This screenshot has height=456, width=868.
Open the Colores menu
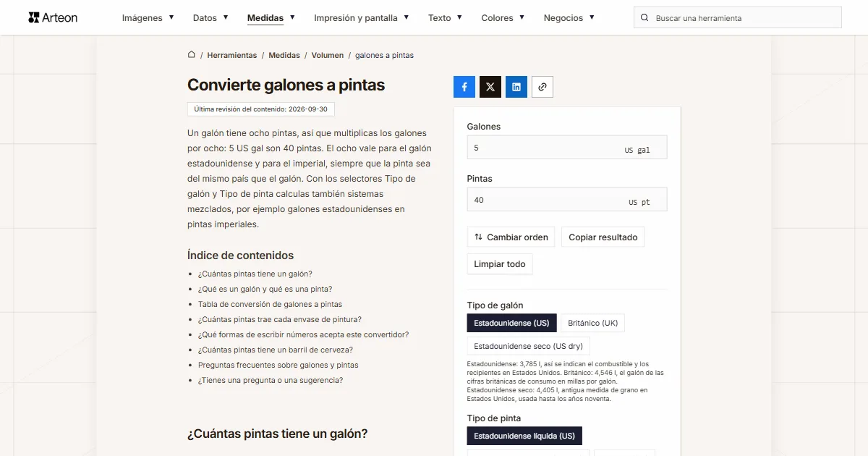coord(503,17)
